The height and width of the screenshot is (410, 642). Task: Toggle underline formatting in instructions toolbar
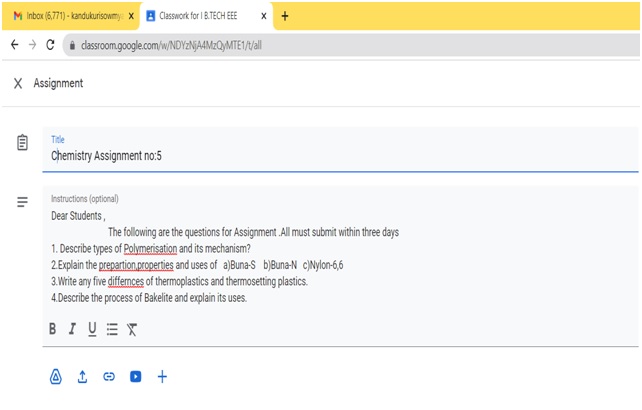[x=92, y=329]
